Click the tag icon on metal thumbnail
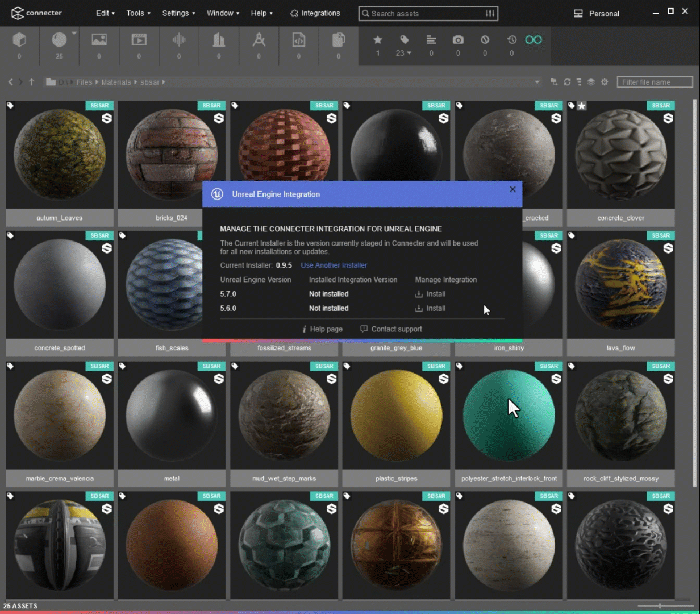Viewport: 700px width, 614px height. coord(122,366)
